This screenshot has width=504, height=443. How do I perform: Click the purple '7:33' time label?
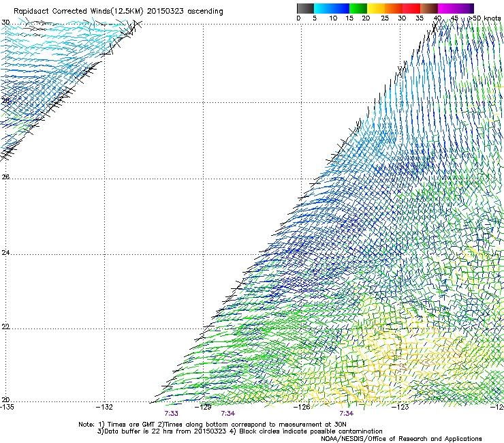[x=172, y=414]
